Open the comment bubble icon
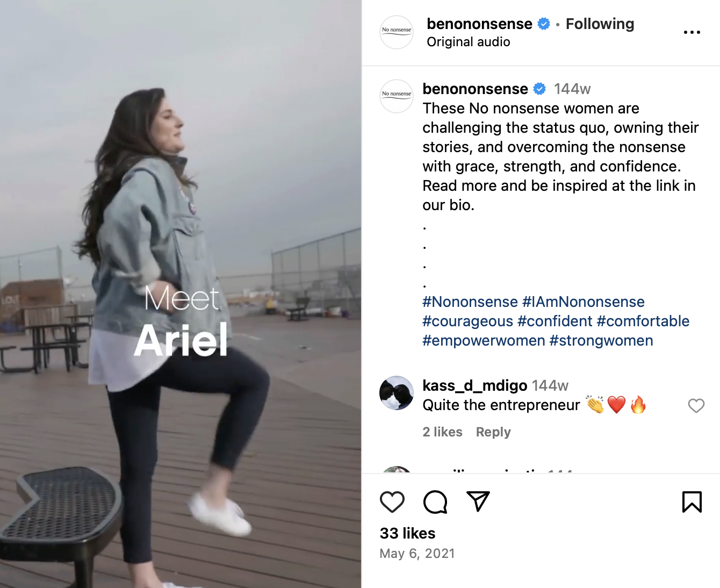This screenshot has width=720, height=588. tap(435, 502)
